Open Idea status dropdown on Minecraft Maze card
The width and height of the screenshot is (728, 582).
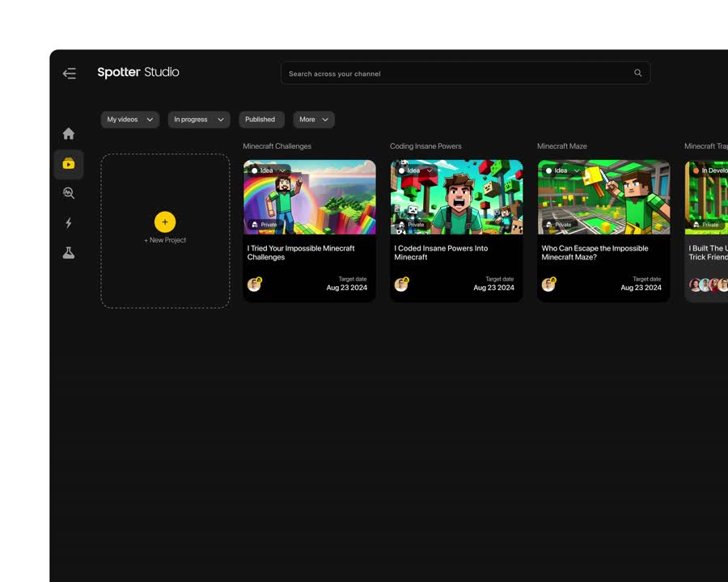click(563, 171)
